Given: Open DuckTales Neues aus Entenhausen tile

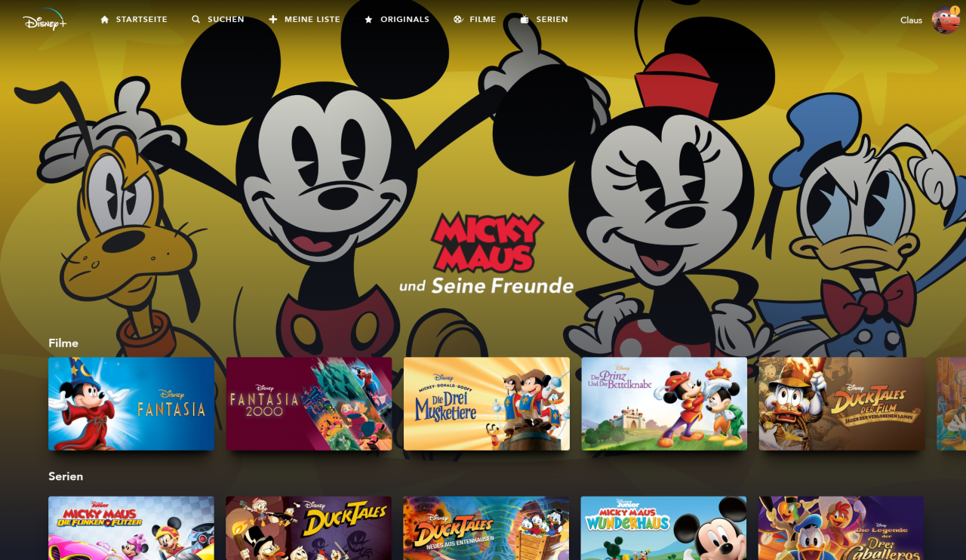Looking at the screenshot, I should coord(487,528).
